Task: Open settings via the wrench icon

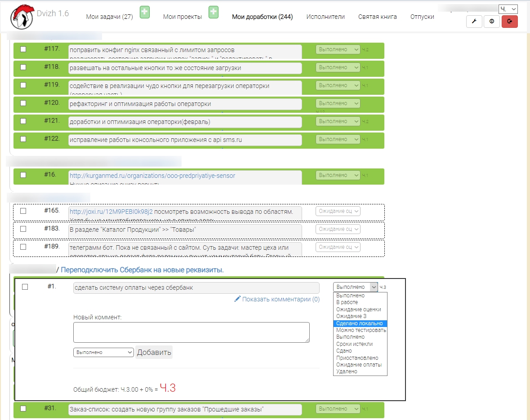Action: coord(474,22)
